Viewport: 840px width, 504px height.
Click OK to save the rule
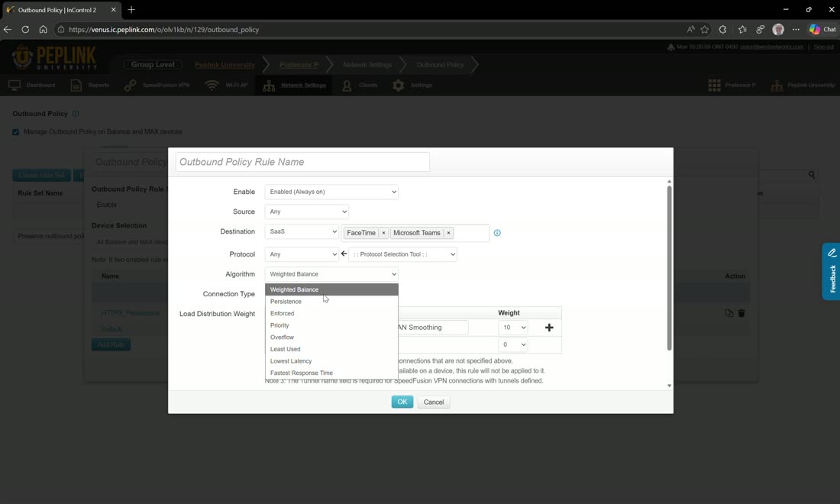[402, 402]
